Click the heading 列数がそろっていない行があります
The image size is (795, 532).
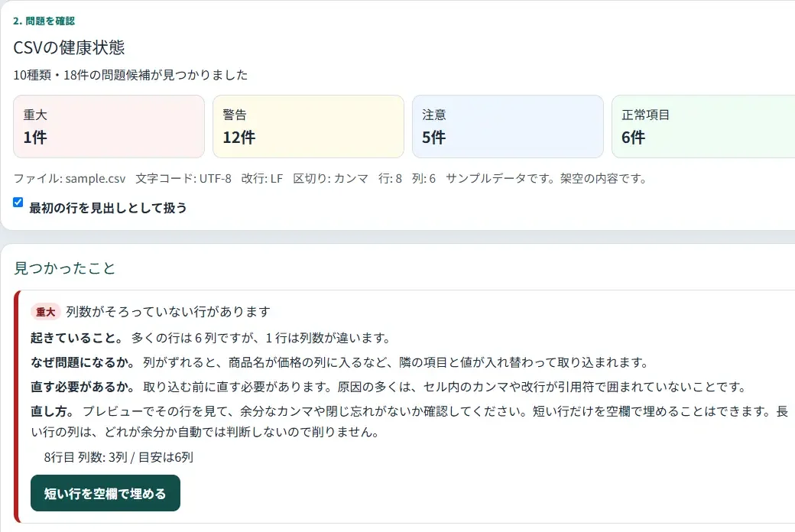[168, 311]
